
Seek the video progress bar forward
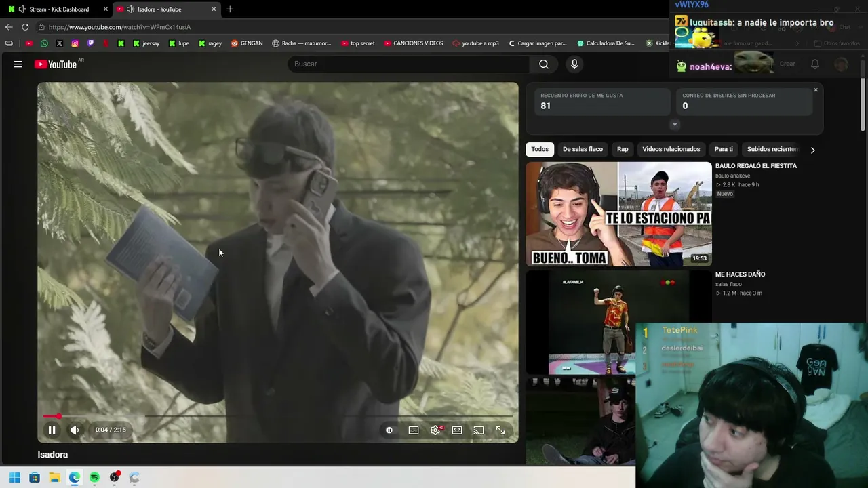(278, 416)
